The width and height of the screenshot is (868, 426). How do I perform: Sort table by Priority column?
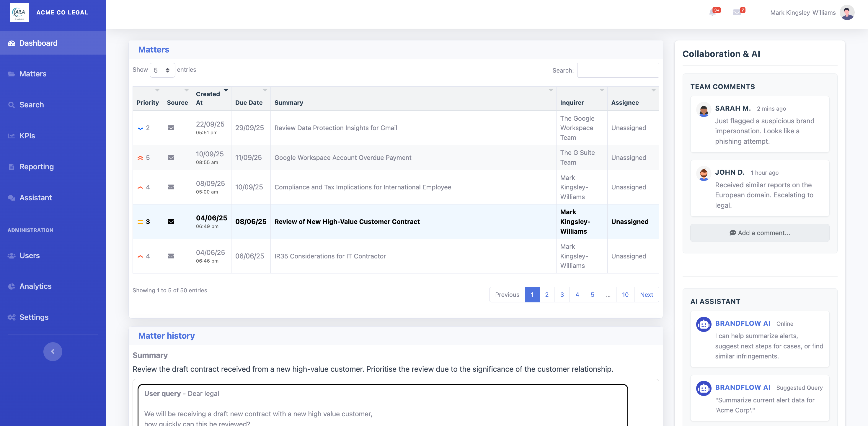click(x=148, y=102)
